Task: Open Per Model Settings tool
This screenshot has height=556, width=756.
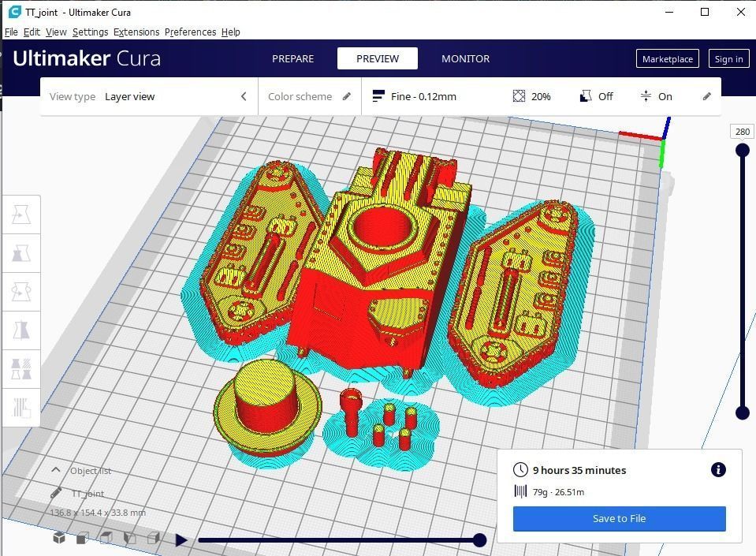Action: [x=21, y=369]
